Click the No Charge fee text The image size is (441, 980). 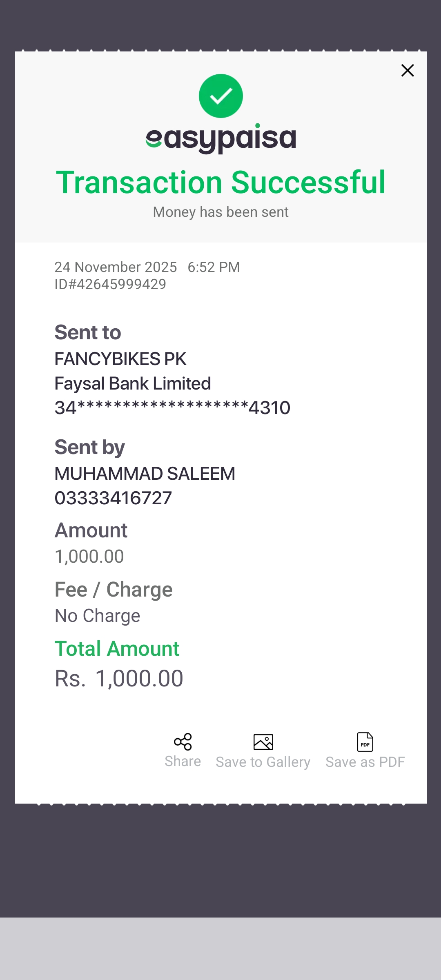98,616
